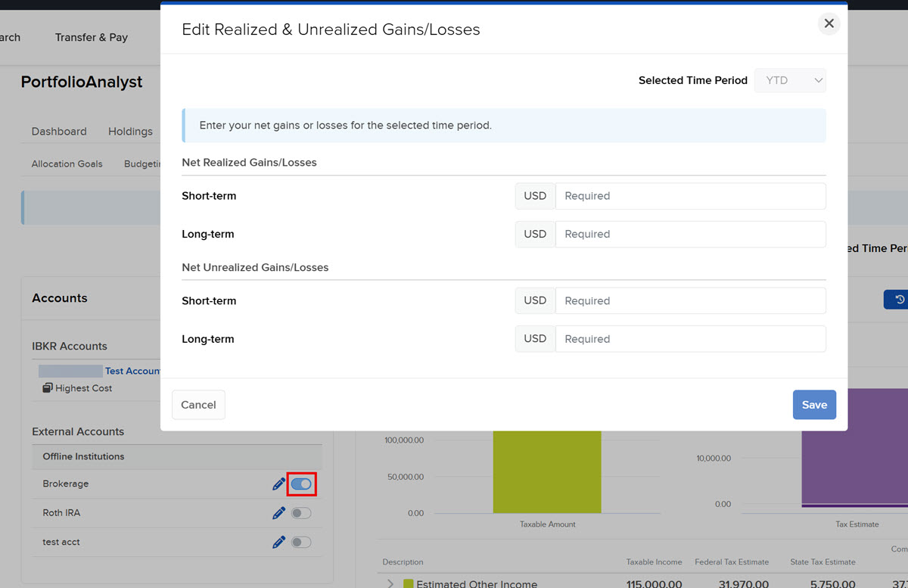Image resolution: width=908 pixels, height=588 pixels.
Task: Open the Allocation Goals sub-tab
Action: pos(67,163)
